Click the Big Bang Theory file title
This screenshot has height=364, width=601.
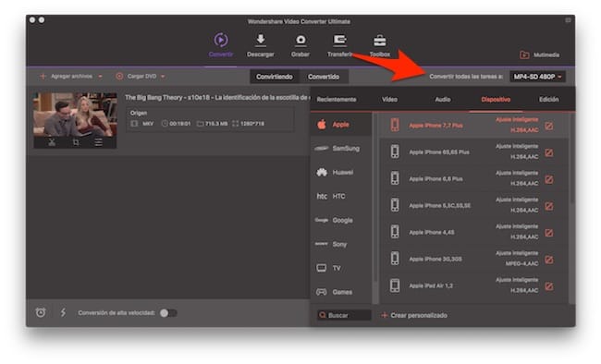[x=217, y=98]
